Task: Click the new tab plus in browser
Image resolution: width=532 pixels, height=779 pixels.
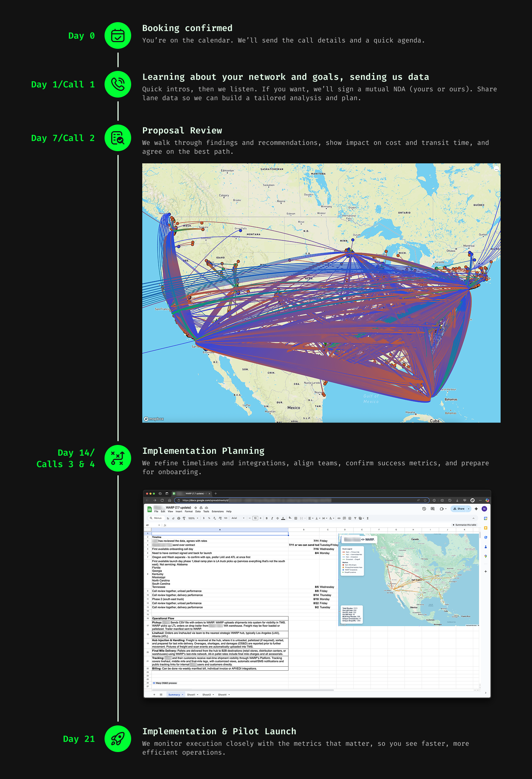Action: pyautogui.click(x=216, y=493)
